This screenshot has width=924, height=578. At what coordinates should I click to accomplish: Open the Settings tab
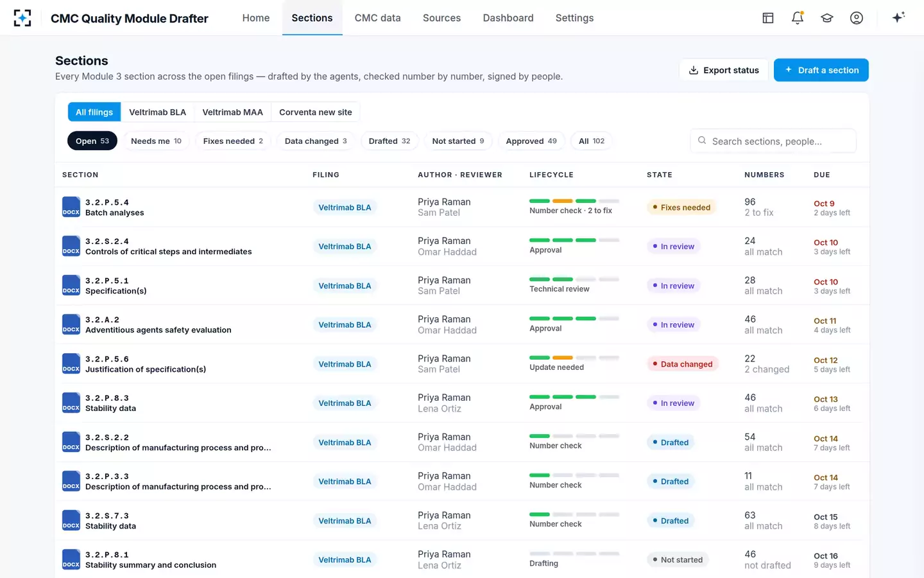point(574,18)
